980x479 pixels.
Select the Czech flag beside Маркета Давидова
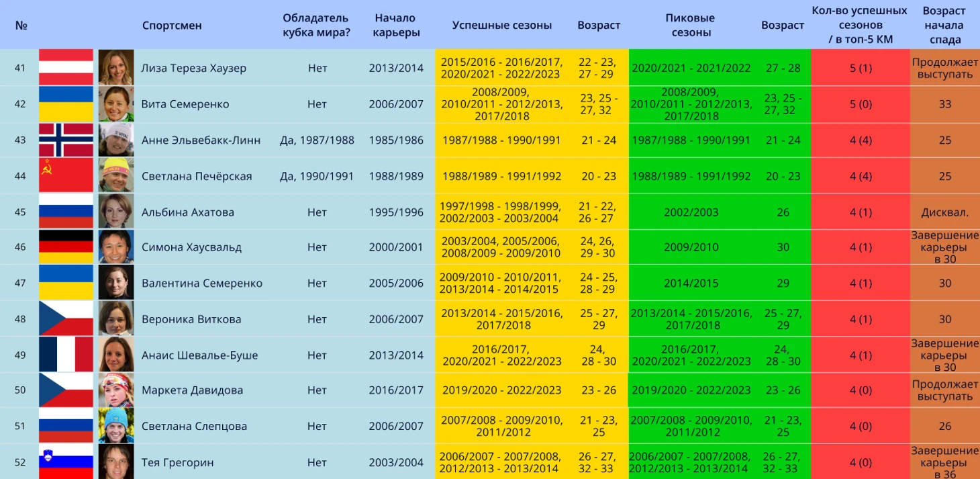66,390
